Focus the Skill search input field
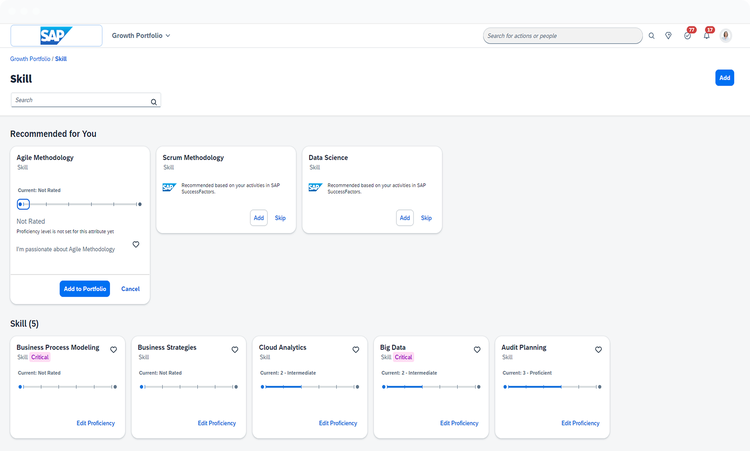750x451 pixels. click(86, 100)
